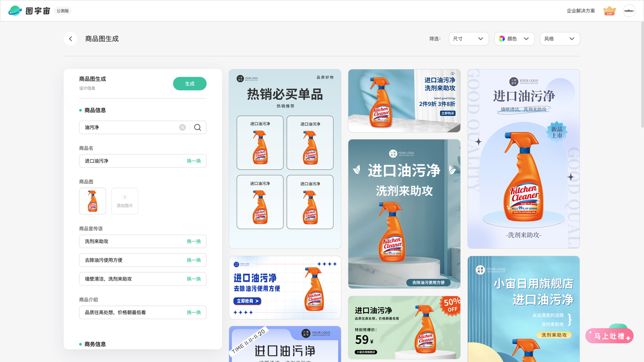
Task: Click the color wheel filter icon
Action: click(502, 39)
